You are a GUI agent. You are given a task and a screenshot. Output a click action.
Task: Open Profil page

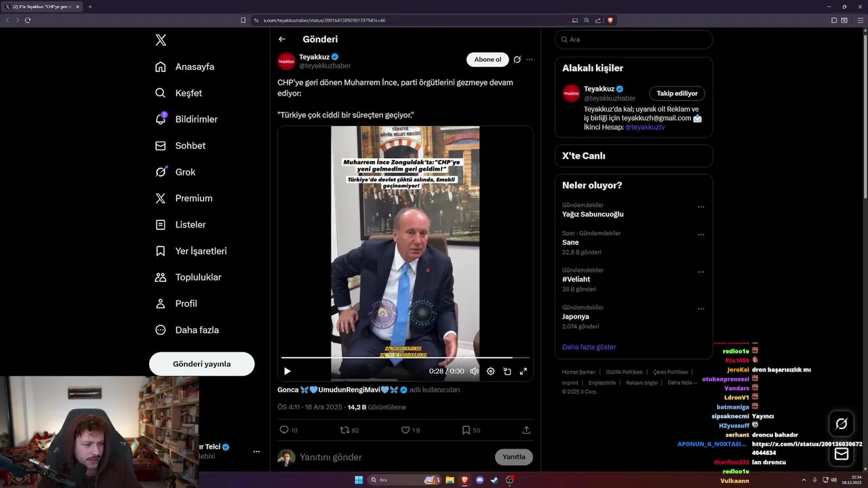176,304
